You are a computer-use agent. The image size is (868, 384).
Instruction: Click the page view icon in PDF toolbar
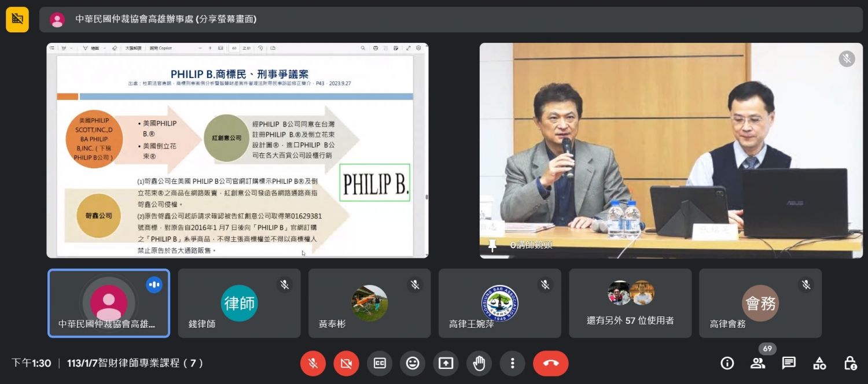click(x=273, y=48)
